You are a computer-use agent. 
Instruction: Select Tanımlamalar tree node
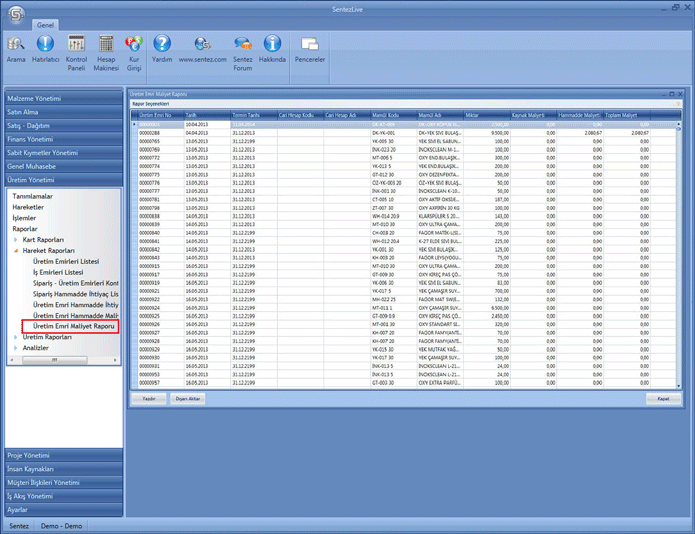click(32, 196)
